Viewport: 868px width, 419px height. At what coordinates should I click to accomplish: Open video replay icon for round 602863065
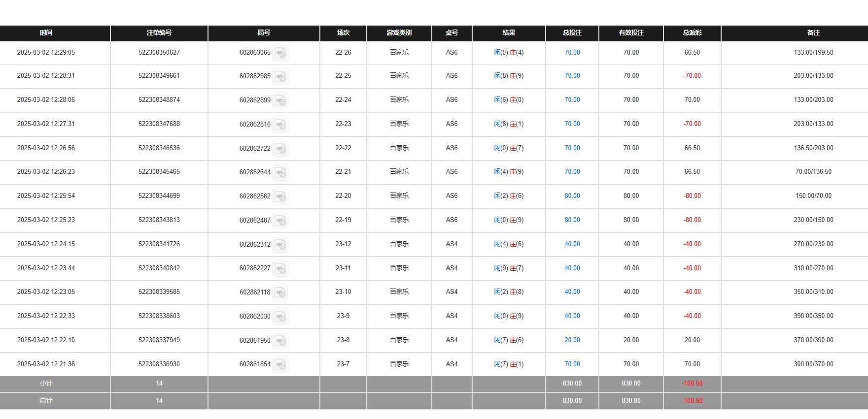point(280,53)
